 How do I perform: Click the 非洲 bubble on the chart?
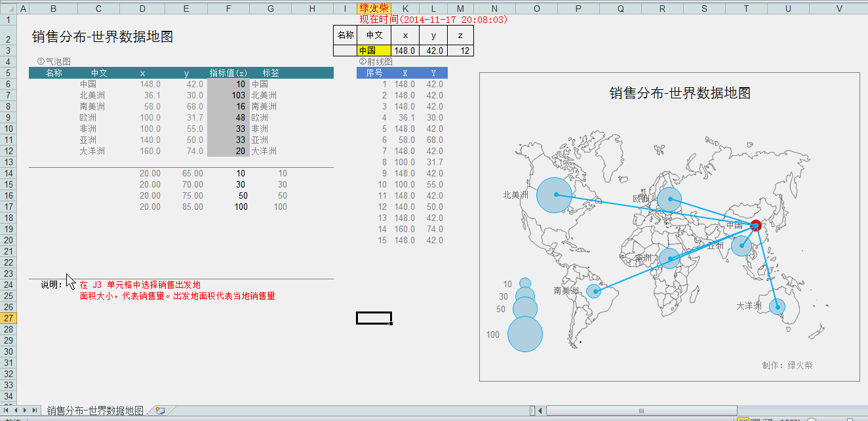coord(669,258)
